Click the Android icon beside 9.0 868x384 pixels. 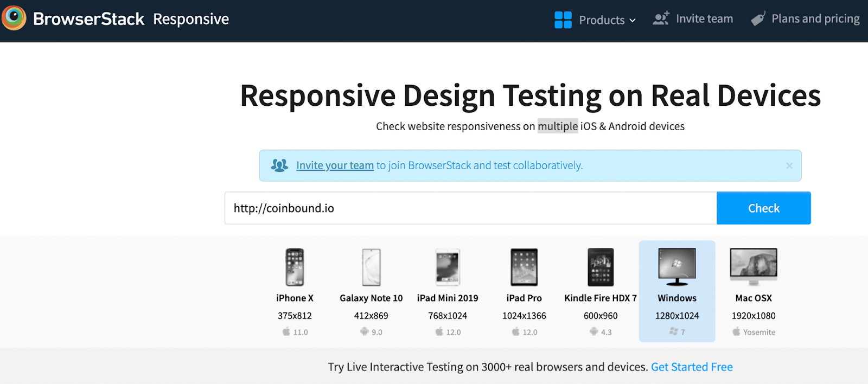365,331
